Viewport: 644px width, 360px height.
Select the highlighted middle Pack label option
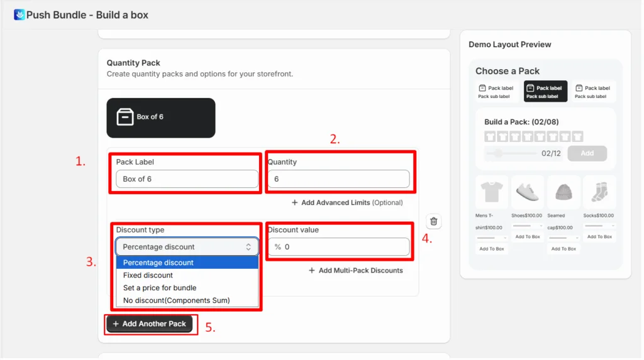click(x=545, y=92)
